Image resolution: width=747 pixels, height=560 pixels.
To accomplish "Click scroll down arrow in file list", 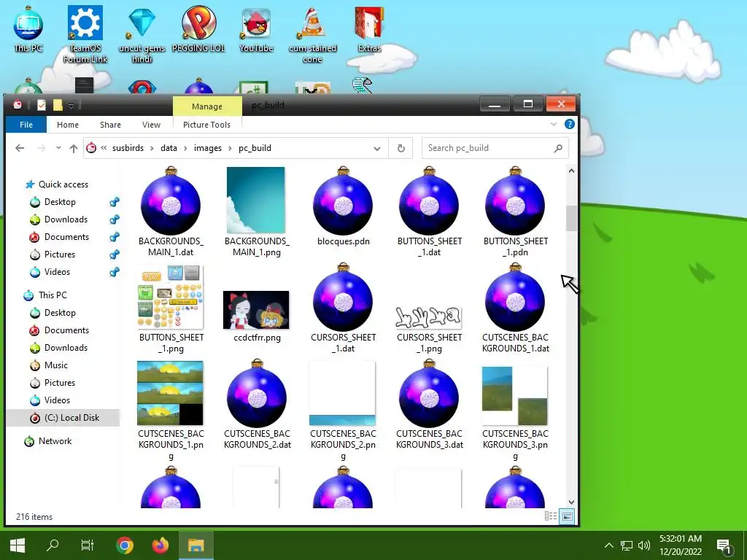I will 572,502.
